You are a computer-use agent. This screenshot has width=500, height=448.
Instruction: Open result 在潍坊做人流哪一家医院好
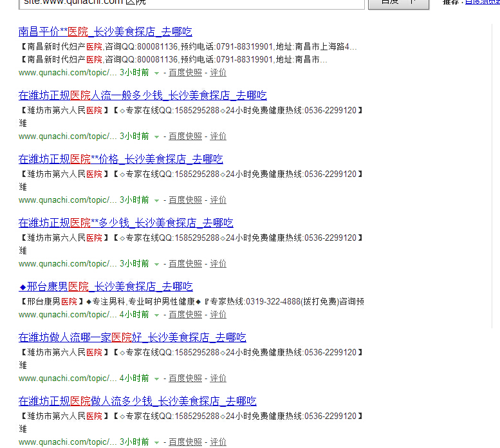(133, 337)
